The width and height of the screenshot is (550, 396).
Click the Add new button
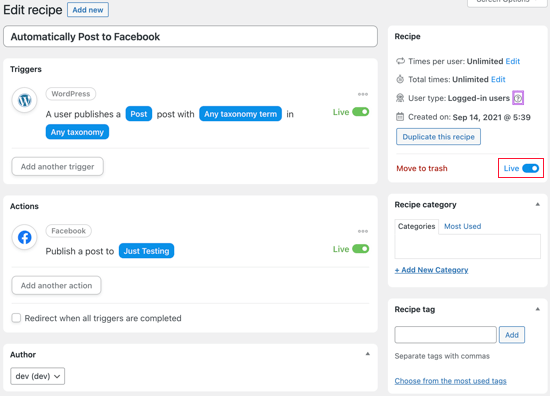88,10
